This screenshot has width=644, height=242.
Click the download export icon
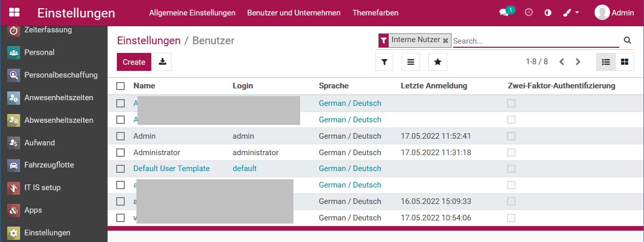click(162, 62)
